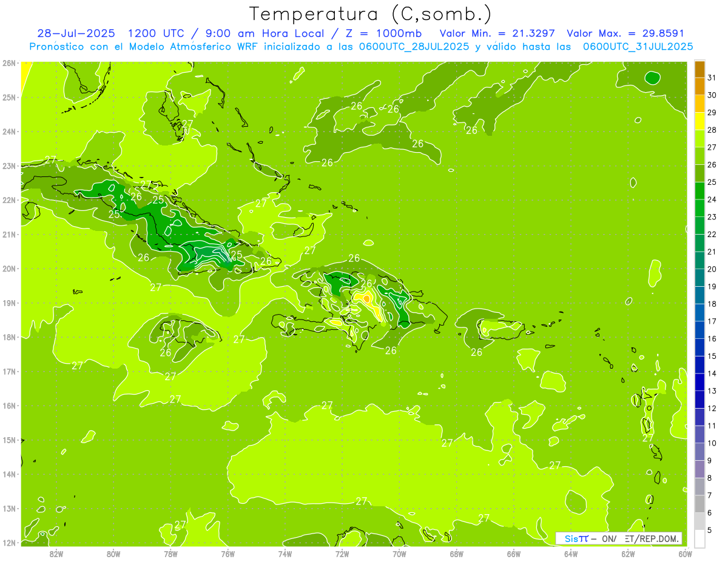Screen dimensions: 728x562
Task: Click the "13N" latitude axis label
Action: (8, 509)
